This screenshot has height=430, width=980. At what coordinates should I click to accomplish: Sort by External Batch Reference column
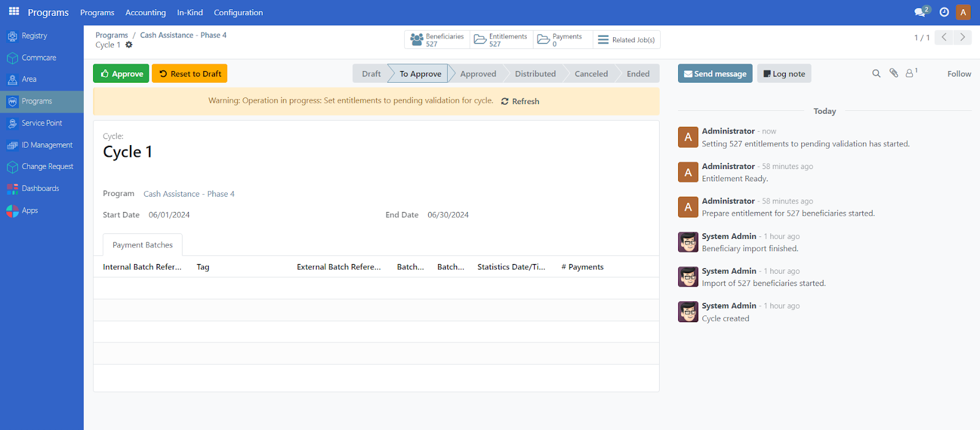coord(339,267)
